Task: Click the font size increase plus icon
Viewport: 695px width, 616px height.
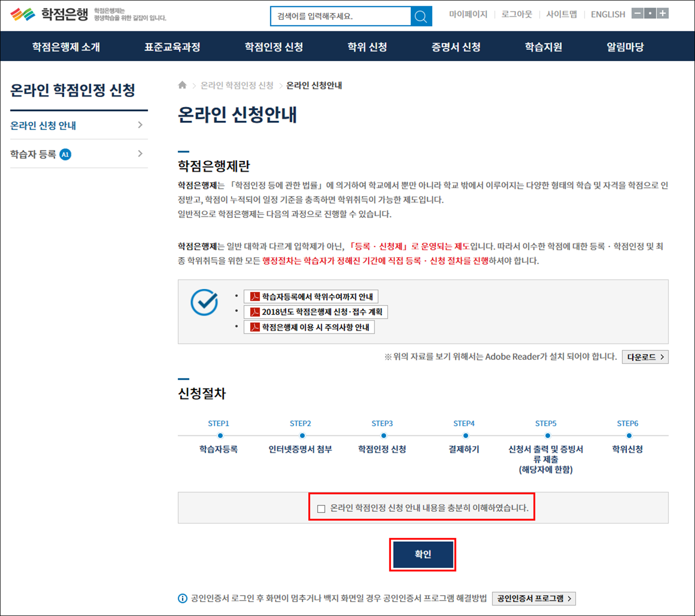Action: click(x=663, y=13)
